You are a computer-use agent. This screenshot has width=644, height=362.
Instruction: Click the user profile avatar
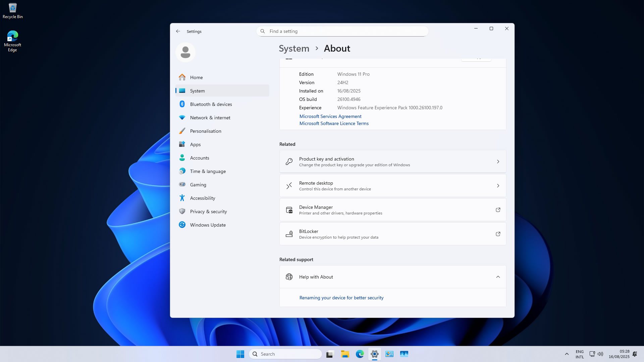pyautogui.click(x=185, y=52)
